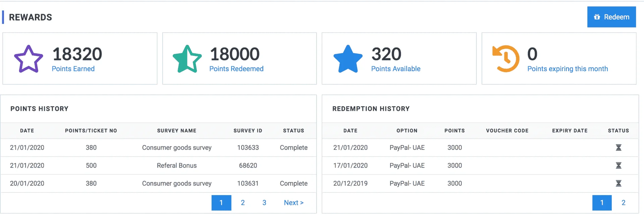Click hourglass status for 17/01/2020 redemption
Image resolution: width=644 pixels, height=221 pixels.
619,165
